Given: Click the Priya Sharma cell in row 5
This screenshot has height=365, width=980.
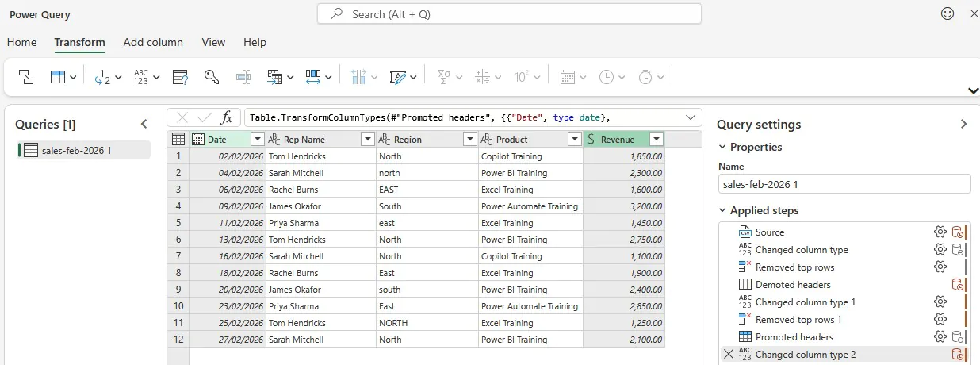Looking at the screenshot, I should [321, 223].
